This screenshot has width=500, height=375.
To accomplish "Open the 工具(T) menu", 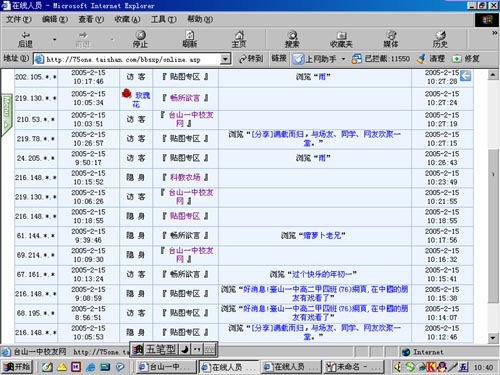I will pos(163,19).
